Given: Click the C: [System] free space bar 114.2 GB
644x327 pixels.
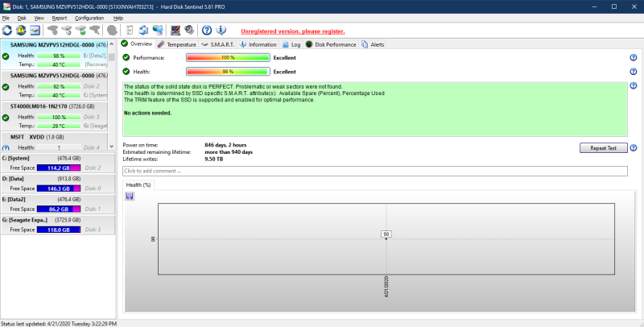Looking at the screenshot, I should tap(59, 168).
